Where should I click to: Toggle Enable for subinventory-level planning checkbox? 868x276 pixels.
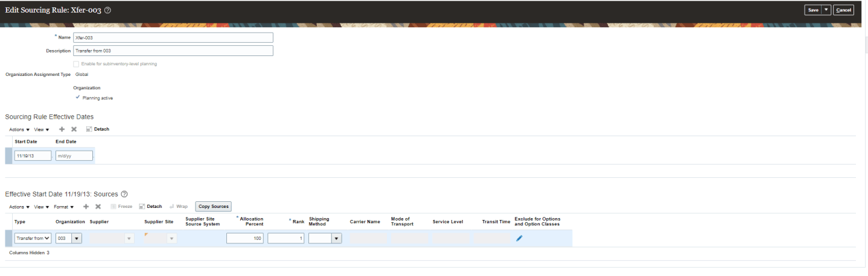pyautogui.click(x=76, y=63)
